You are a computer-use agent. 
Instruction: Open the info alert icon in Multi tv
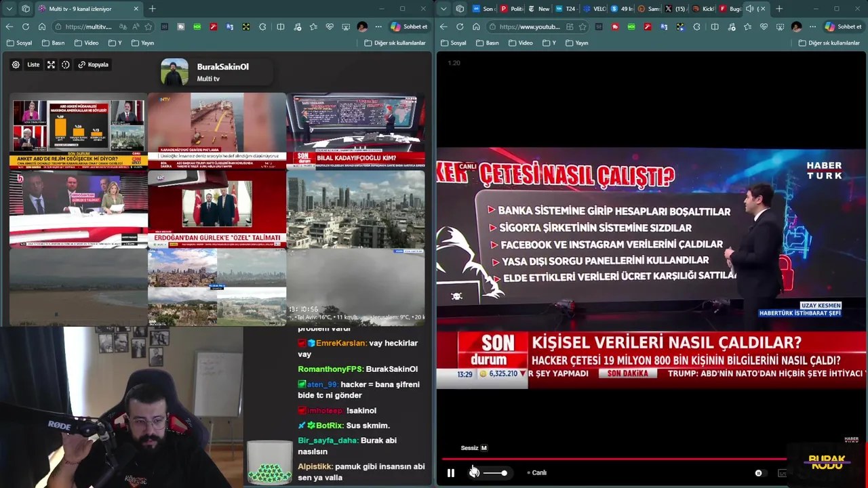pos(66,64)
